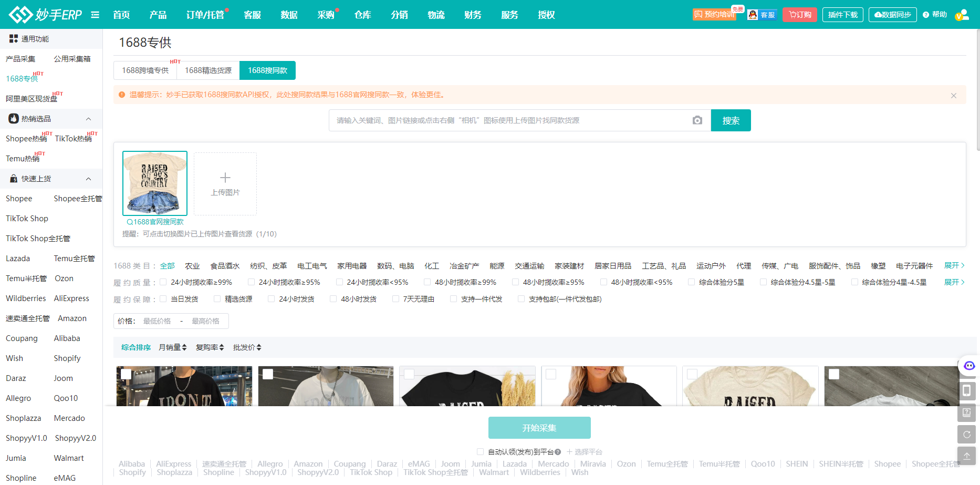Enable the 当日发货 checkbox
Image resolution: width=980 pixels, height=485 pixels.
point(163,299)
